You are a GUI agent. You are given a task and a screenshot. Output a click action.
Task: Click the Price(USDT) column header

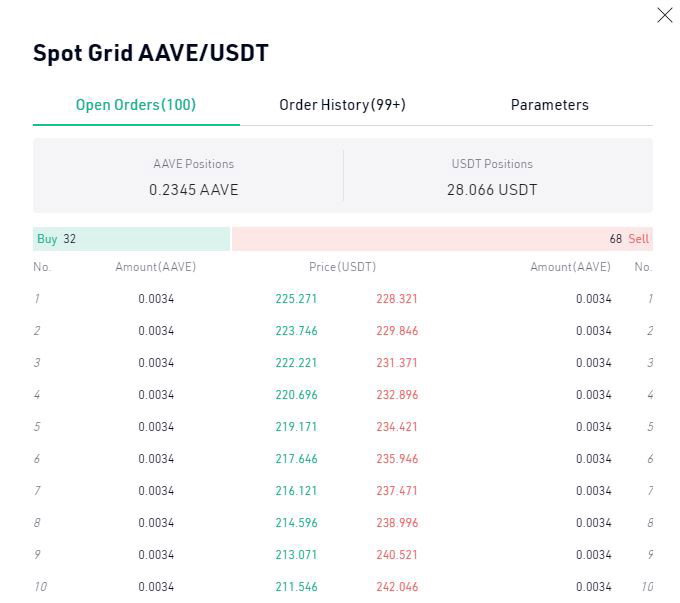(x=342, y=267)
